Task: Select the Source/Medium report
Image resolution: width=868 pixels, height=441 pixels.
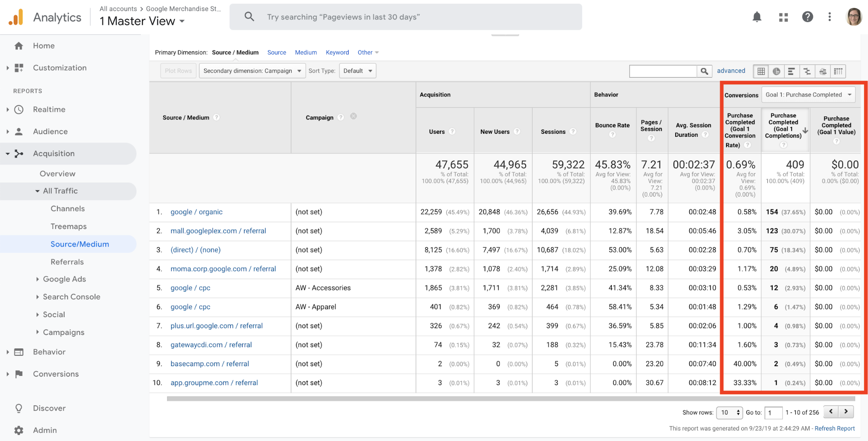Action: click(x=79, y=244)
